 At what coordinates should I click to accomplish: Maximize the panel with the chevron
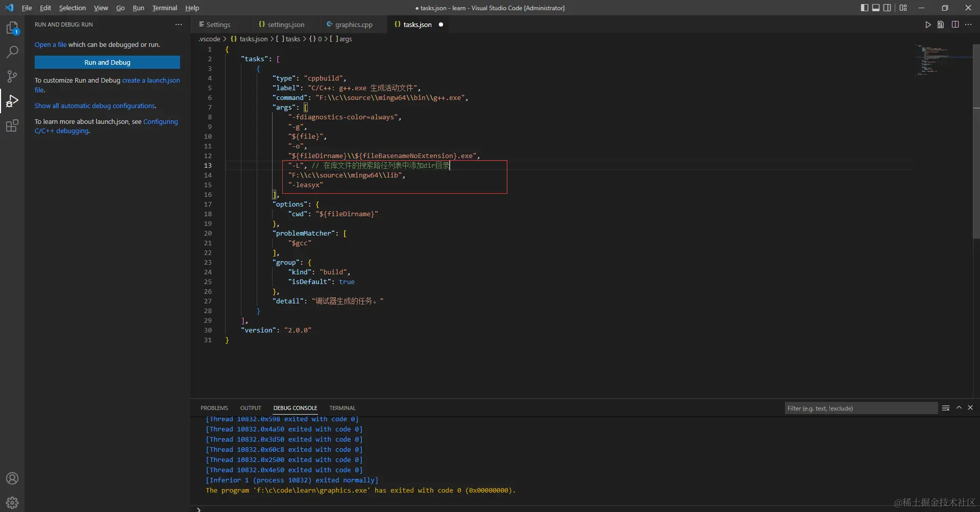(x=959, y=408)
